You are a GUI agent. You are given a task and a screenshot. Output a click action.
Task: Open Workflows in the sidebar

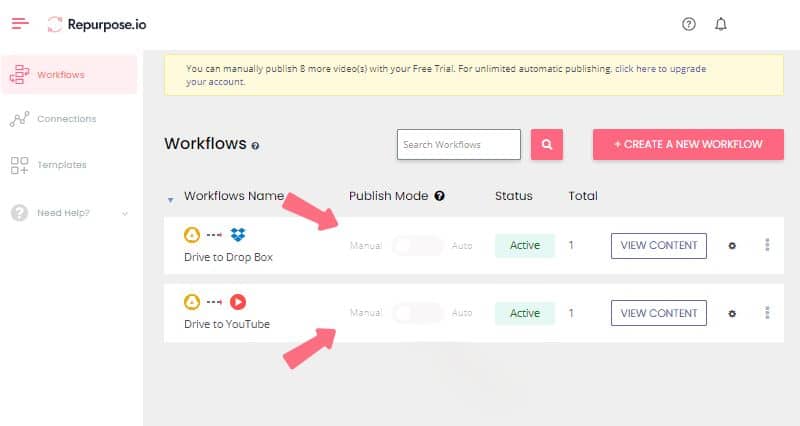[x=69, y=74]
